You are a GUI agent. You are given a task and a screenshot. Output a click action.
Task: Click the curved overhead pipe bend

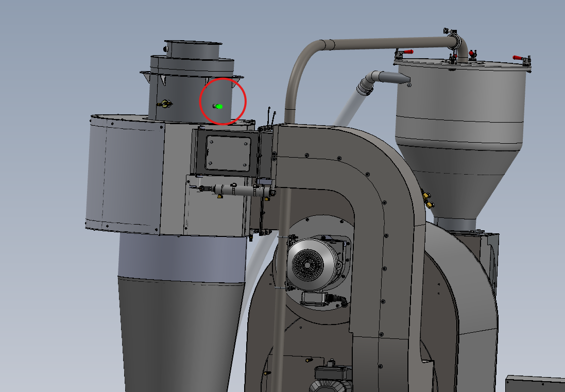pyautogui.click(x=309, y=52)
